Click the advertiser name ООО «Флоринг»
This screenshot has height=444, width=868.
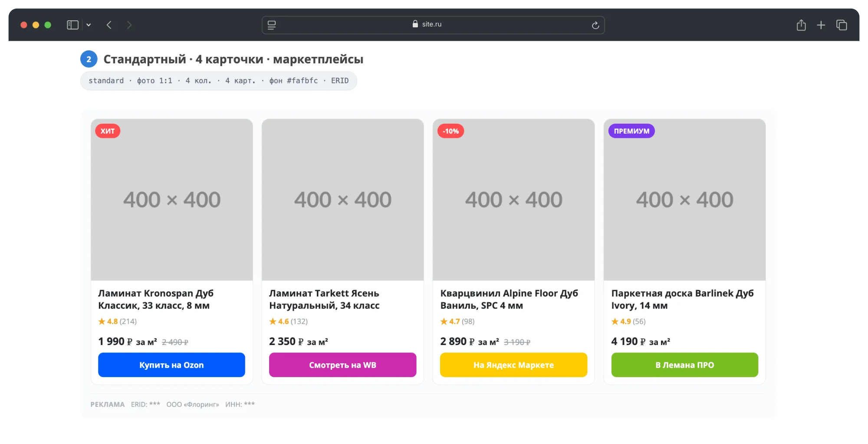(x=193, y=405)
